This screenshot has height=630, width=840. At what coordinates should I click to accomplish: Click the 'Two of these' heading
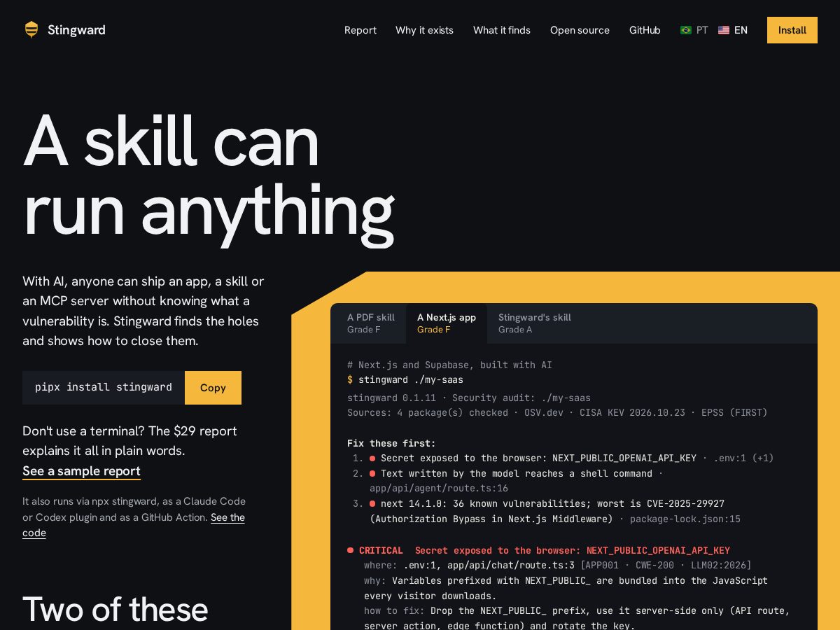[x=115, y=609]
